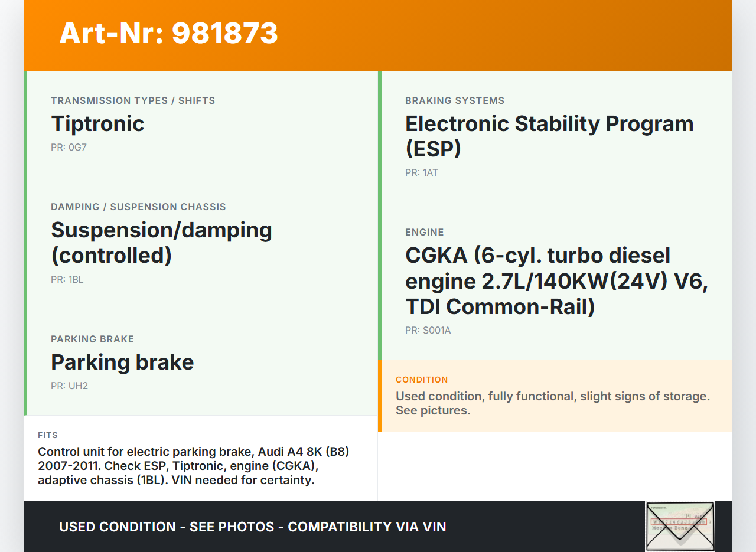Screen dimensions: 756x552
Task: Select the CGKA engine description heading
Action: coord(556,281)
